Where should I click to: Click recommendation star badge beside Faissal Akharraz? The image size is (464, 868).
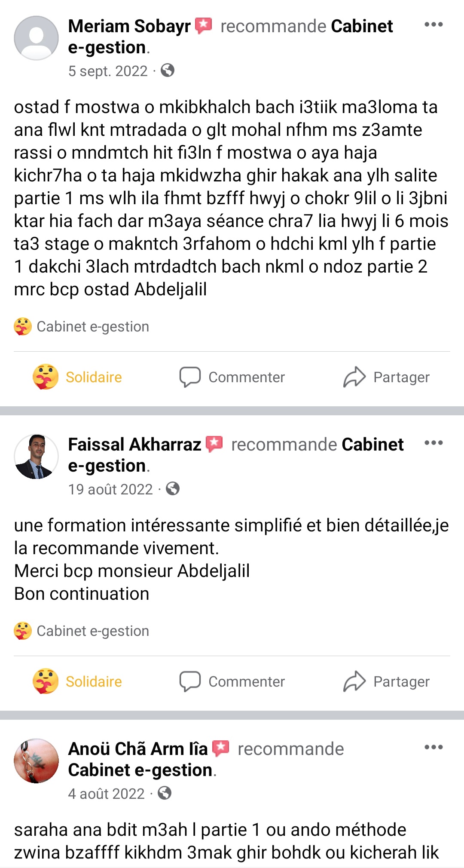point(214,444)
